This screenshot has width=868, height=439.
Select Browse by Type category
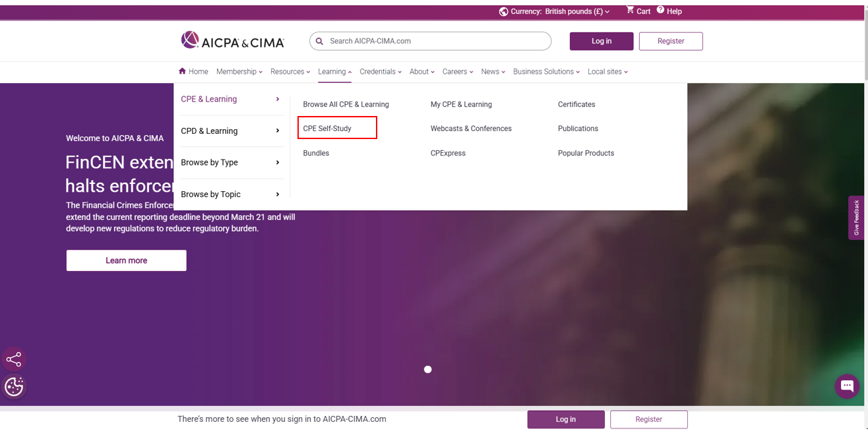[x=230, y=162]
